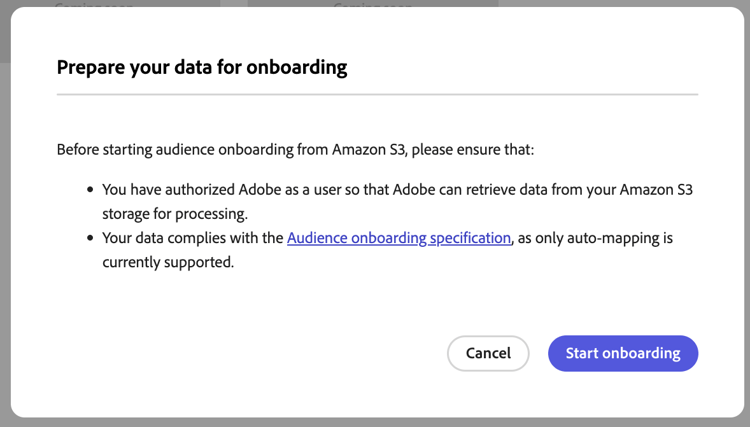Click the Start onboarding button
Viewport: 750px width, 427px height.
click(622, 353)
